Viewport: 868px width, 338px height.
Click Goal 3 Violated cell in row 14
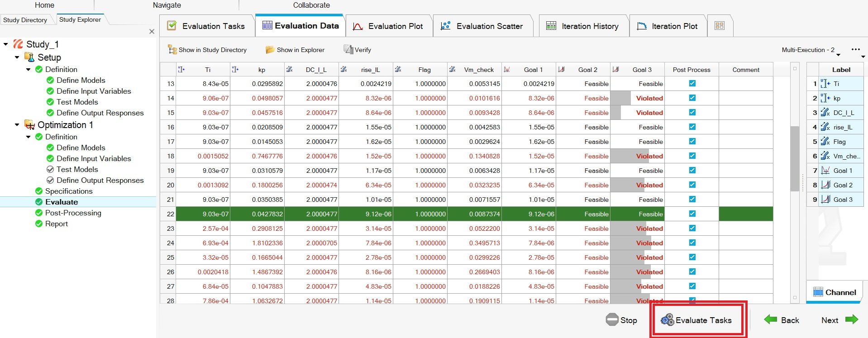[x=638, y=98]
